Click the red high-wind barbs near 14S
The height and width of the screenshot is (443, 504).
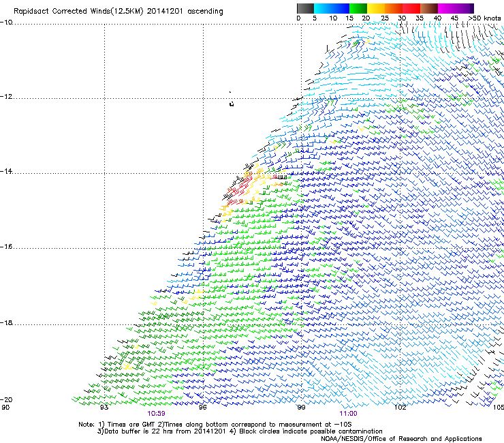point(240,190)
